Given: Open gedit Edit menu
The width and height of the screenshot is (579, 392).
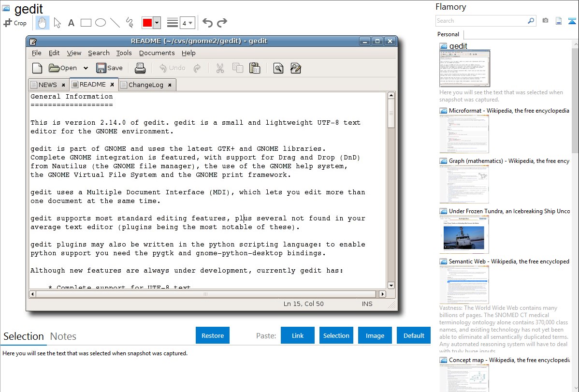Looking at the screenshot, I should [54, 53].
